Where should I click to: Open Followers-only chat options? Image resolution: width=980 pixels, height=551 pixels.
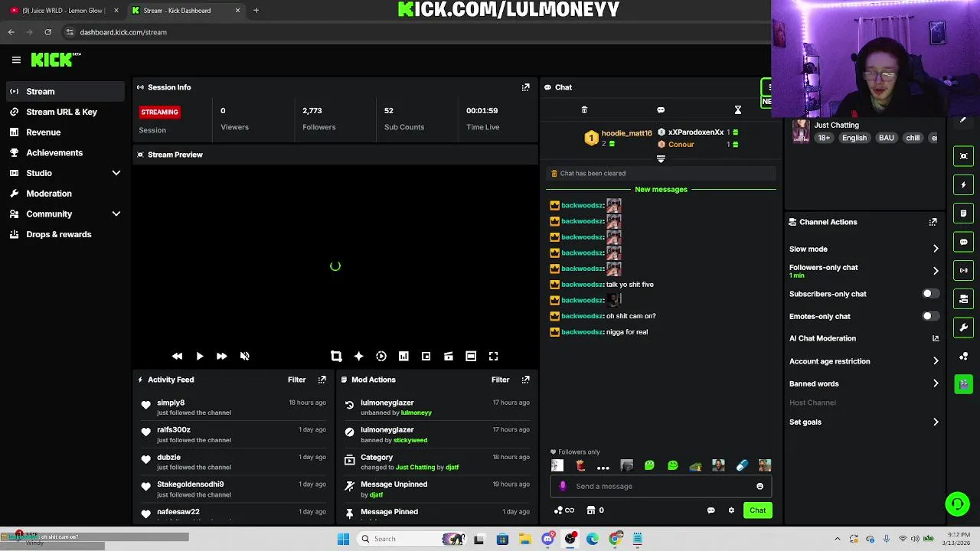864,271
